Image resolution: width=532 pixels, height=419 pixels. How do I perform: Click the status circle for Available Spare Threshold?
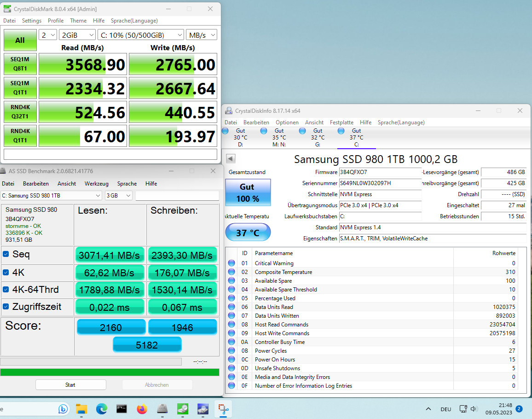coord(232,289)
